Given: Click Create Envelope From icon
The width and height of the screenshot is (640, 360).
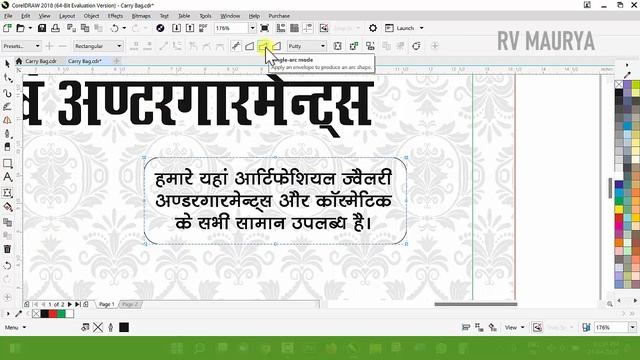Looking at the screenshot, I should point(370,46).
